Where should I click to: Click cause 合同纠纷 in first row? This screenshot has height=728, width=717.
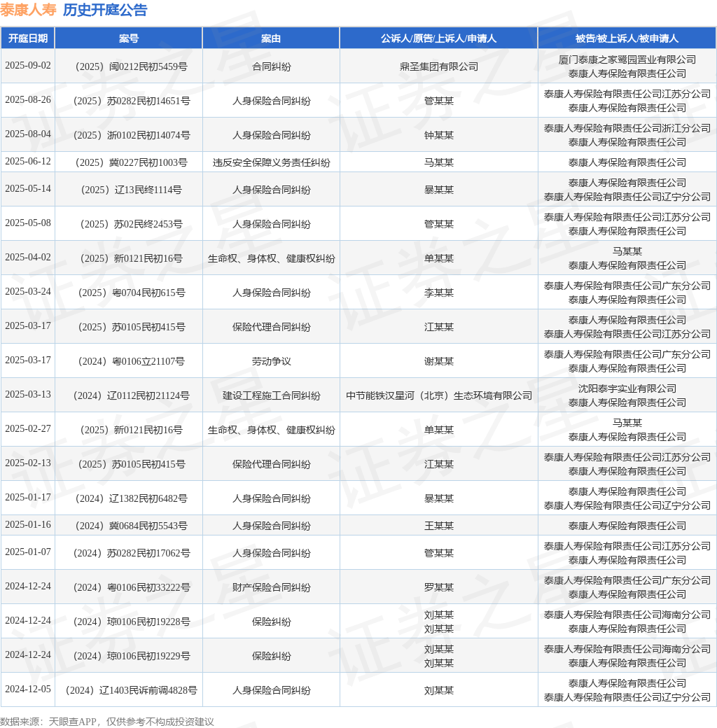271,67
